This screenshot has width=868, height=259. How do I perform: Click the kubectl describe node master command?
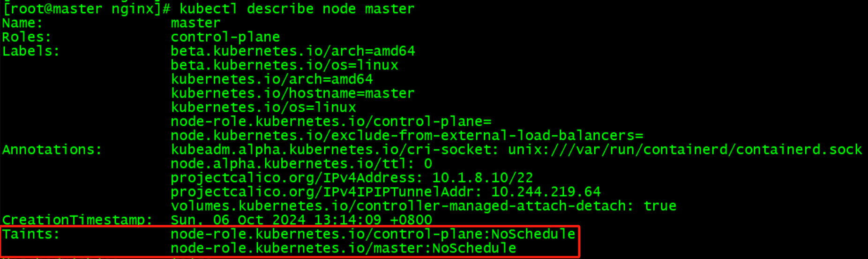297,9
